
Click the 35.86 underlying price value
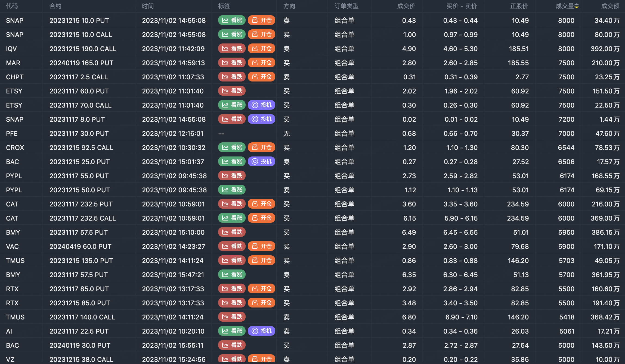coord(520,360)
